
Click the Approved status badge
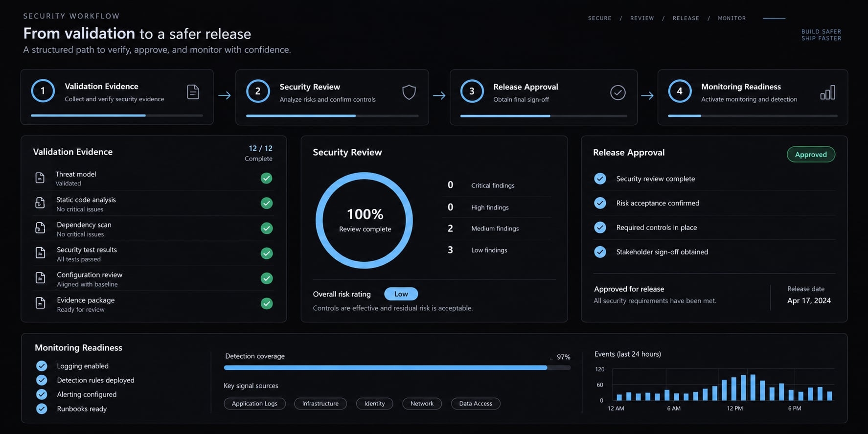pos(811,155)
